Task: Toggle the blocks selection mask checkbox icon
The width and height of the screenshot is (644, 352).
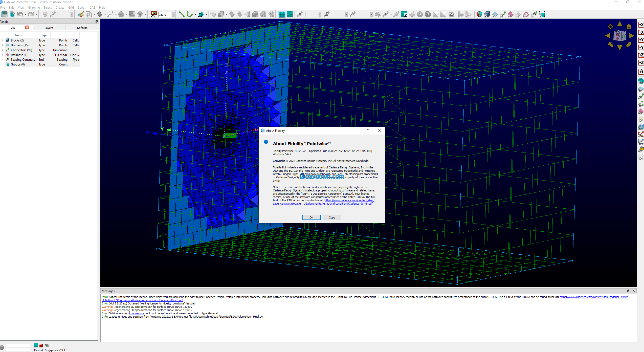Action: point(487,14)
